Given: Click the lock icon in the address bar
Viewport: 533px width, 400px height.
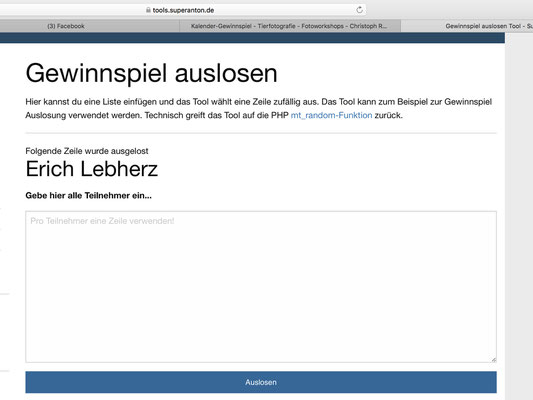Looking at the screenshot, I should coord(148,10).
